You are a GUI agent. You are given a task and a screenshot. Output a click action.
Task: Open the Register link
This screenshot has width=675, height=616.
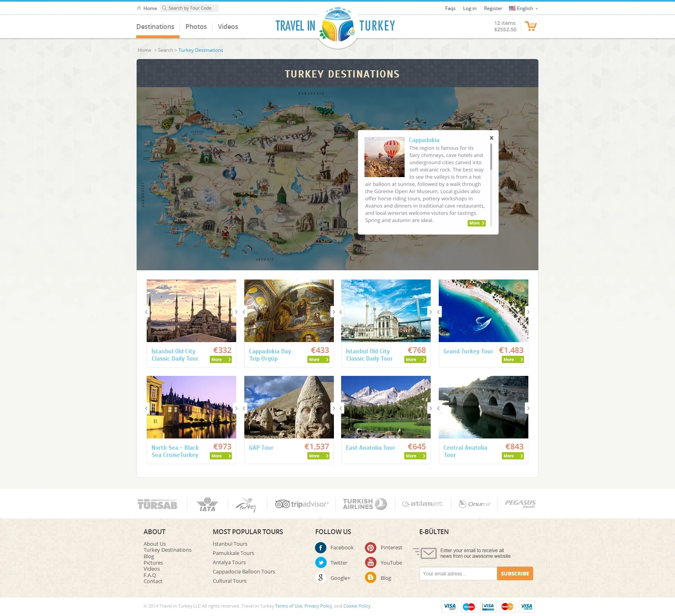493,8
